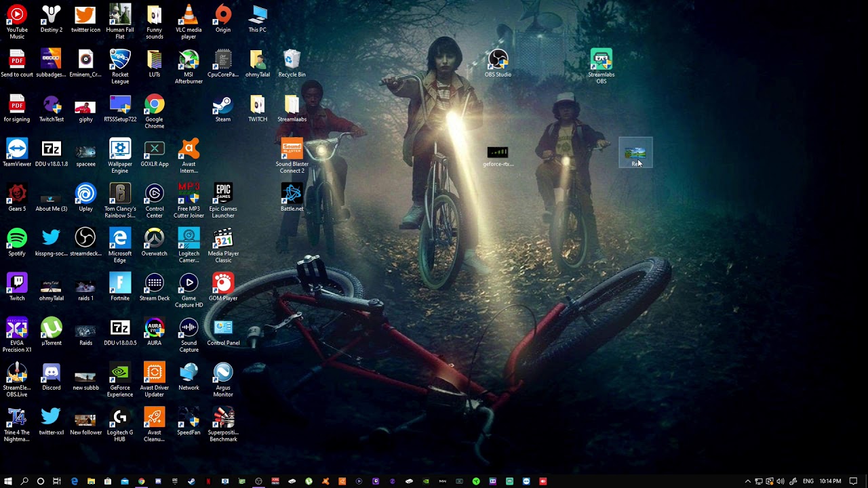Open the 'for signing' PDF file
This screenshot has width=868, height=488.
click(17, 108)
